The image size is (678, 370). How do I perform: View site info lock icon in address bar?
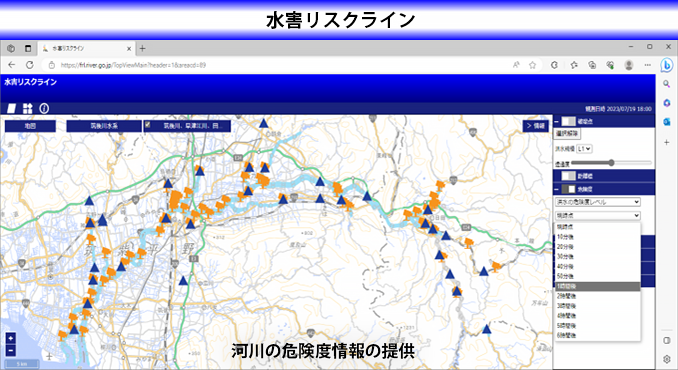point(51,65)
